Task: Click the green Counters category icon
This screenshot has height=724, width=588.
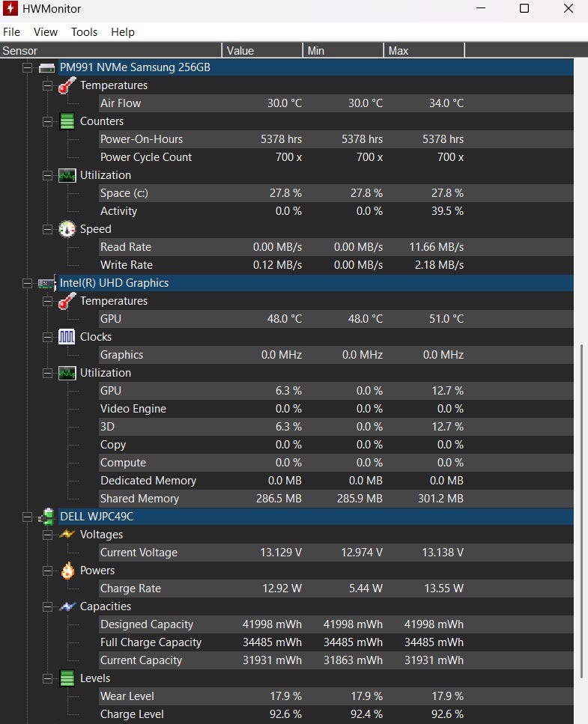Action: coord(67,121)
